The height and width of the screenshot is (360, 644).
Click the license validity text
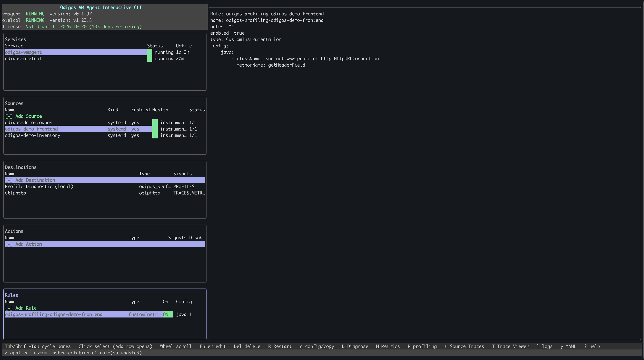coord(84,27)
